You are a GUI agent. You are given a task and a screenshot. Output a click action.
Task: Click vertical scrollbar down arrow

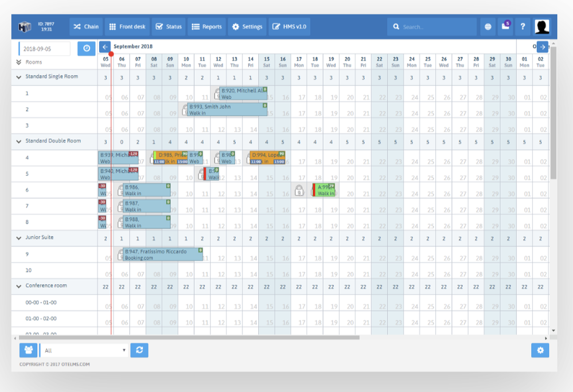click(x=554, y=330)
